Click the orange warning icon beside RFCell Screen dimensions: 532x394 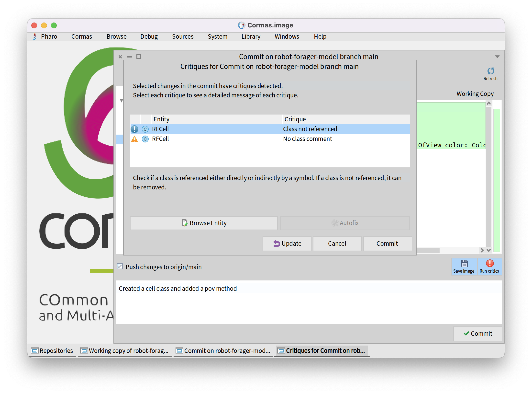coord(134,139)
